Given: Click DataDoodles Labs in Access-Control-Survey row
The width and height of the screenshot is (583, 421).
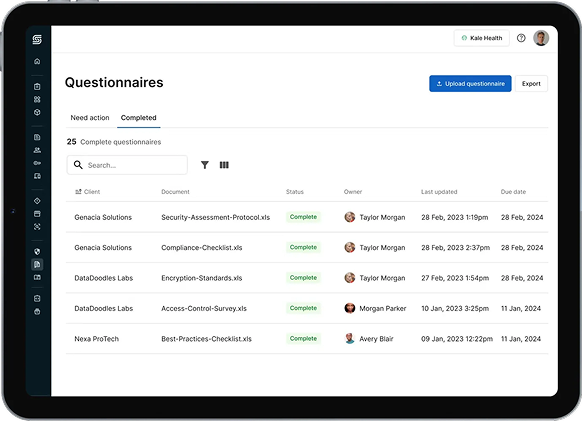Looking at the screenshot, I should click(104, 308).
